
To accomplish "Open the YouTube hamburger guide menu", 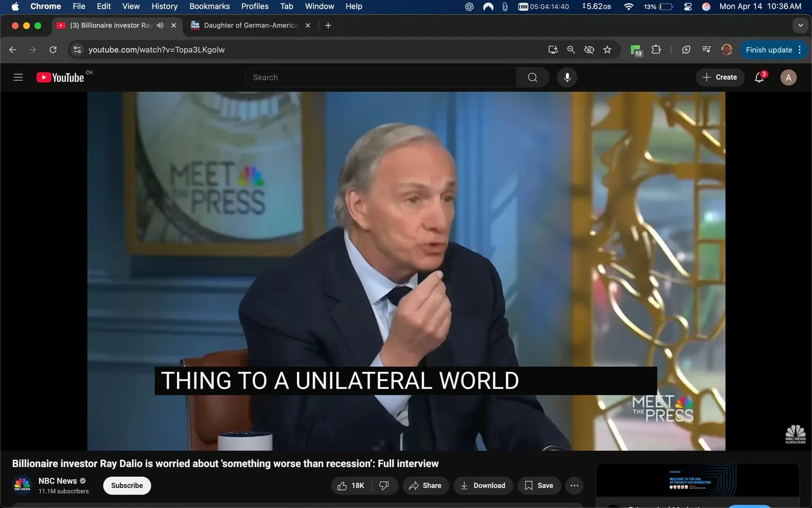I will tap(17, 77).
